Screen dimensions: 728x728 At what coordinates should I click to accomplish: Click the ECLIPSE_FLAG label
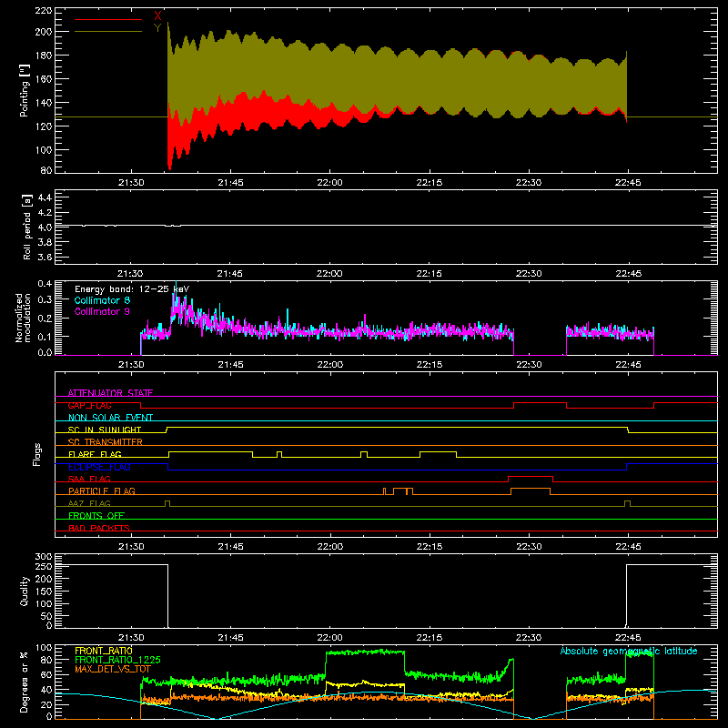click(x=99, y=467)
